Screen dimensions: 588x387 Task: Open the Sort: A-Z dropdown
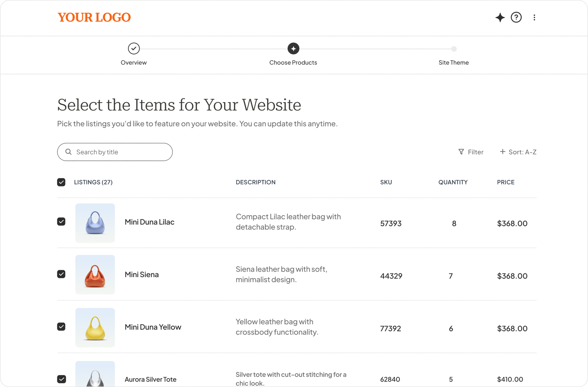click(x=518, y=152)
